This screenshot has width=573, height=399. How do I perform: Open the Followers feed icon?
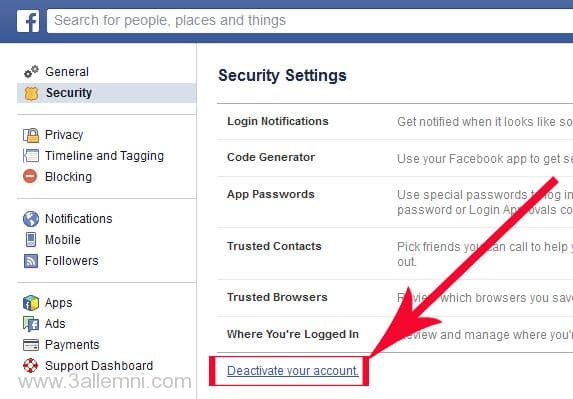[31, 261]
